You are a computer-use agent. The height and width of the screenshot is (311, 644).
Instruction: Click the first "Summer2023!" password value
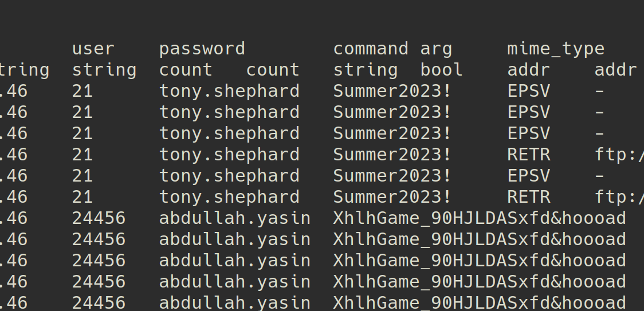[x=392, y=91]
